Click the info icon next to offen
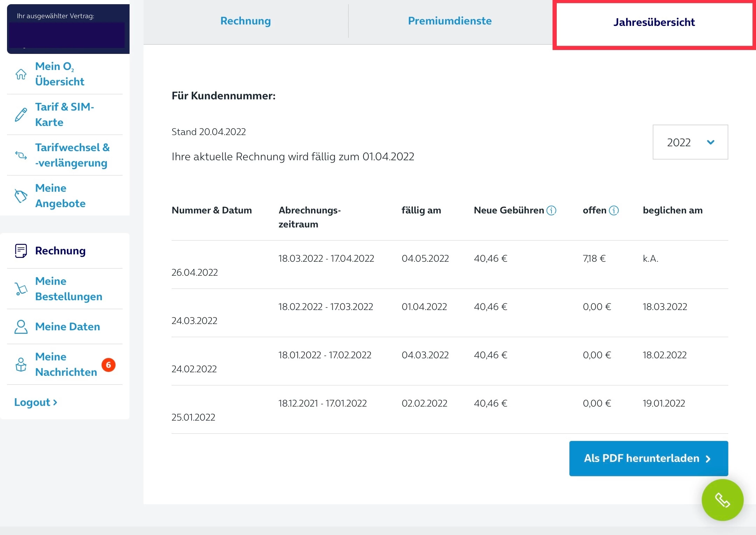The width and height of the screenshot is (756, 535). coord(613,210)
